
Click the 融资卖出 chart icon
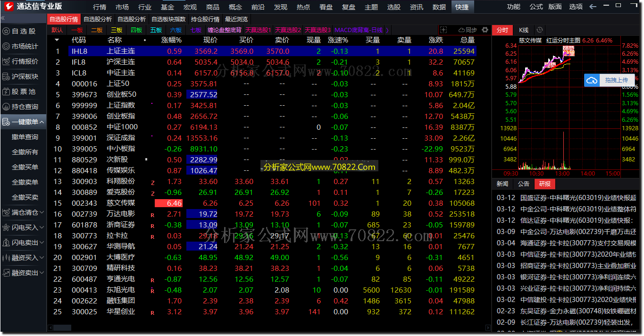(x=6, y=273)
